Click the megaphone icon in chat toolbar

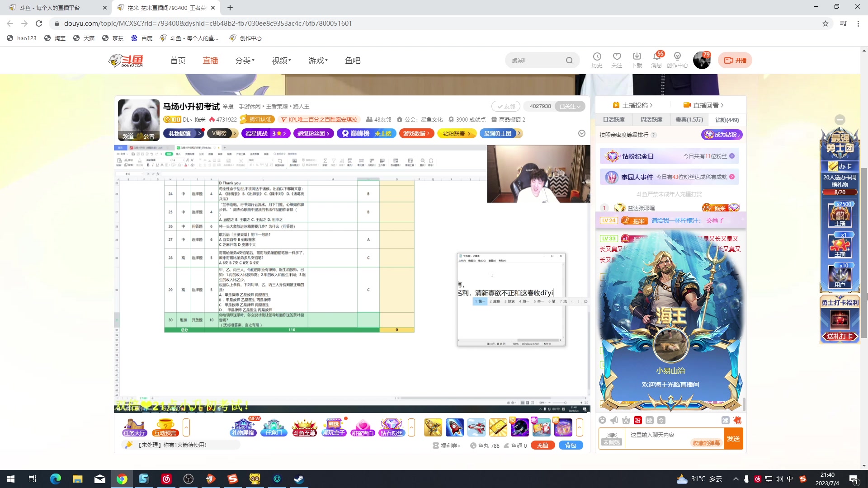(x=614, y=420)
